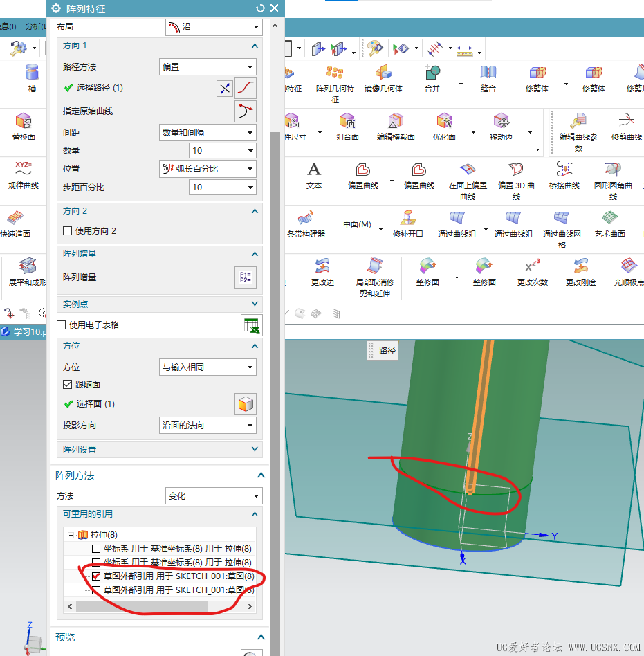Select the 镜像几何体 tool
Image resolution: width=644 pixels, height=656 pixels.
click(383, 73)
